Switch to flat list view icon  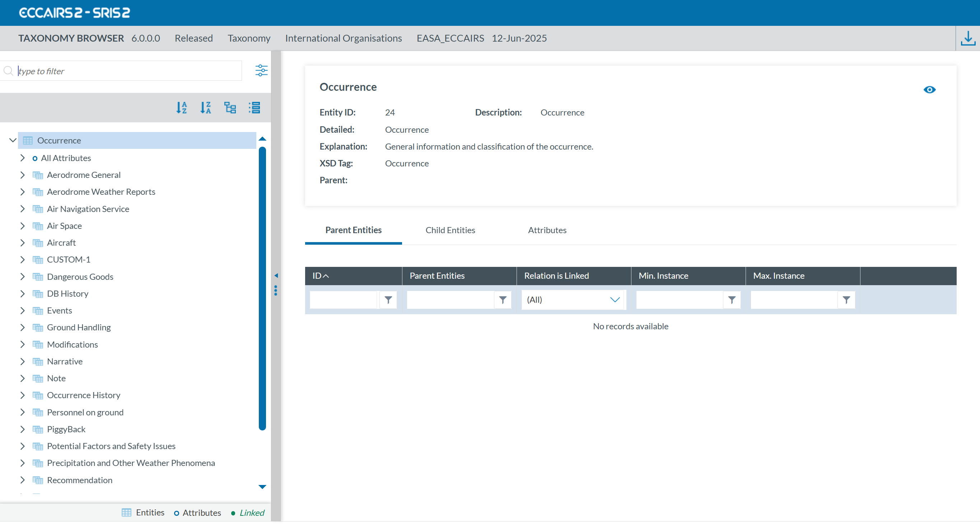pyautogui.click(x=254, y=108)
